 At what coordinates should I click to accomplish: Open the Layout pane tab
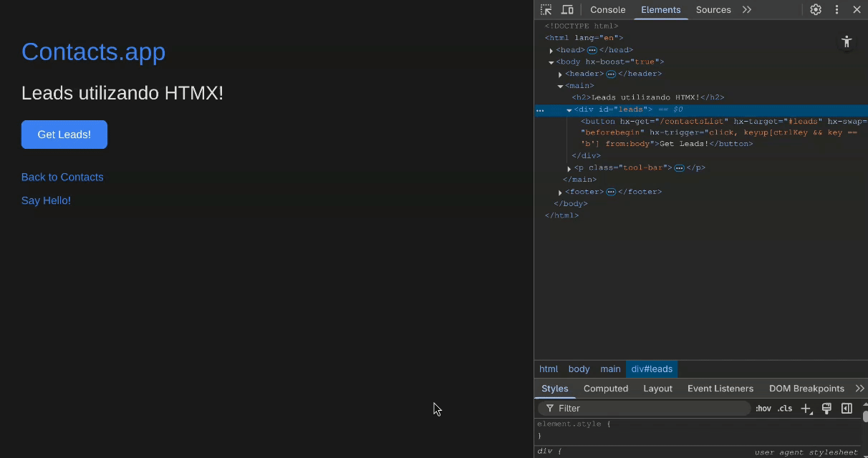pos(657,389)
